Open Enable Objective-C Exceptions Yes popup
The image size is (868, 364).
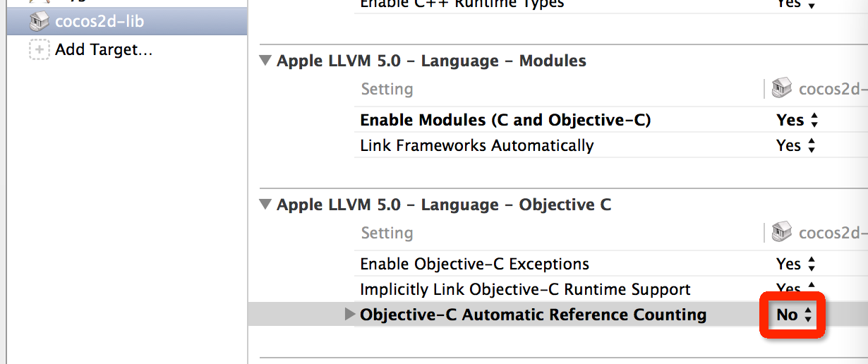(x=797, y=264)
